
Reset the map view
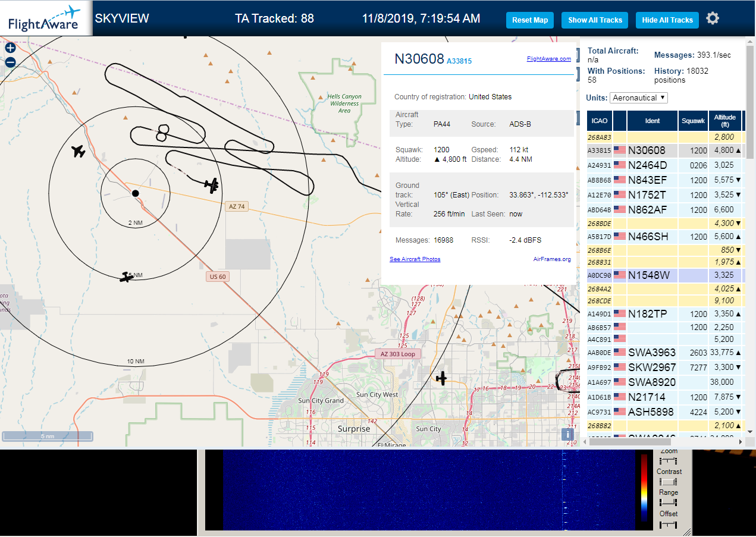[x=530, y=20]
